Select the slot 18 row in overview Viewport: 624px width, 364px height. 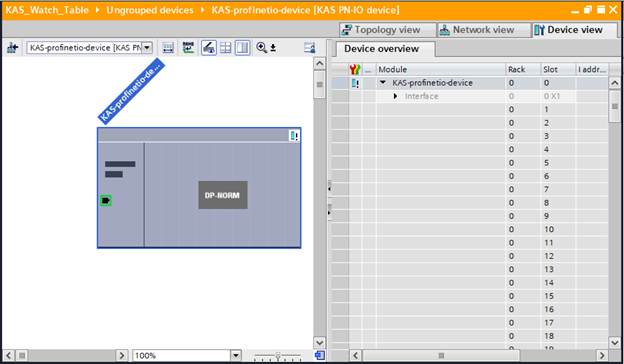[x=470, y=336]
